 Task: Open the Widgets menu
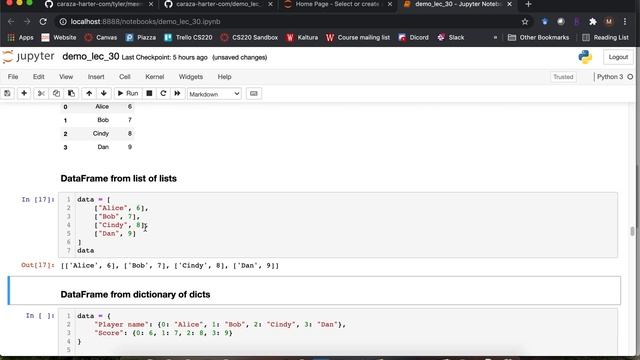tap(191, 77)
